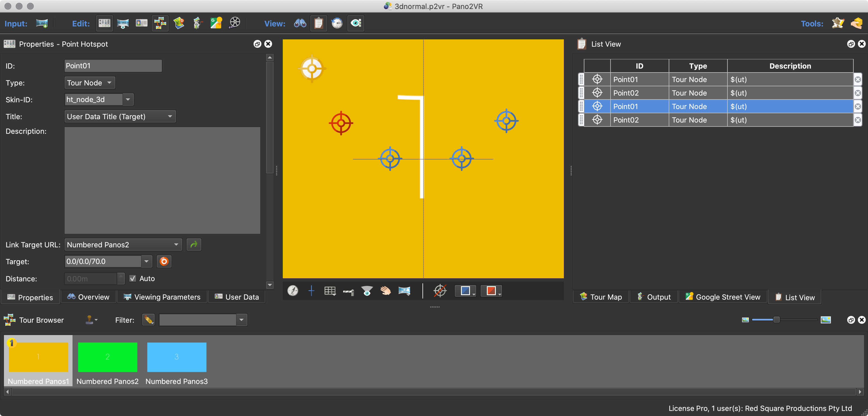Screen dimensions: 868x416
Task: Open Output icon in Edit toolbar
Action: pos(197,23)
